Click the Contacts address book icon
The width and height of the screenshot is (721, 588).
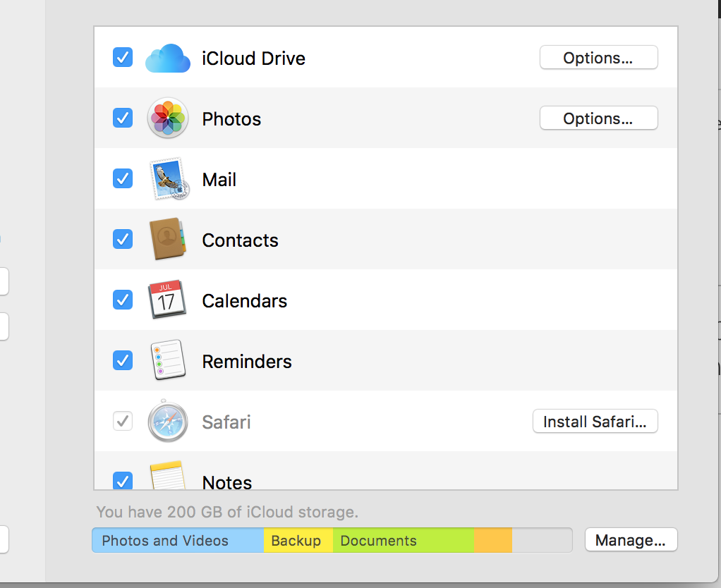[168, 240]
